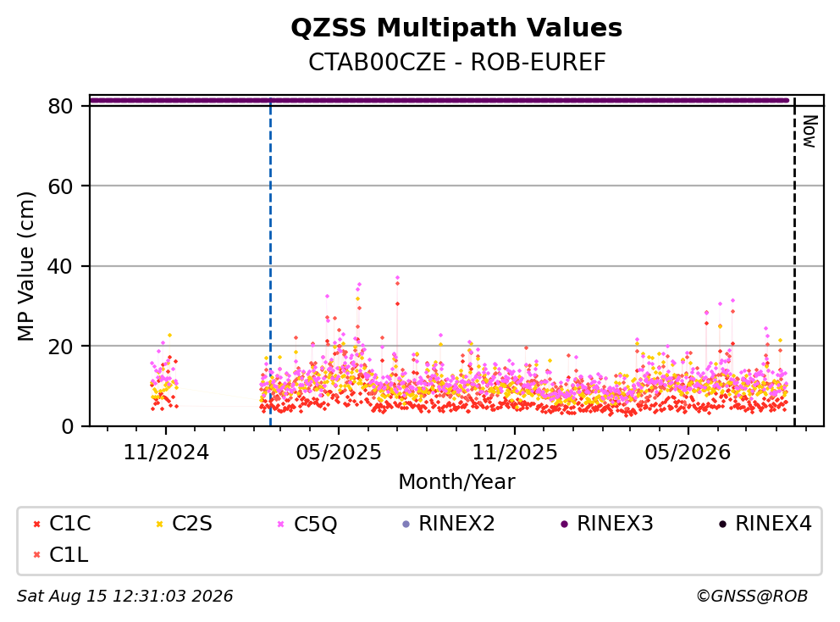Click the 05/2025 x-axis tick label
This screenshot has width=840, height=622.
point(339,453)
